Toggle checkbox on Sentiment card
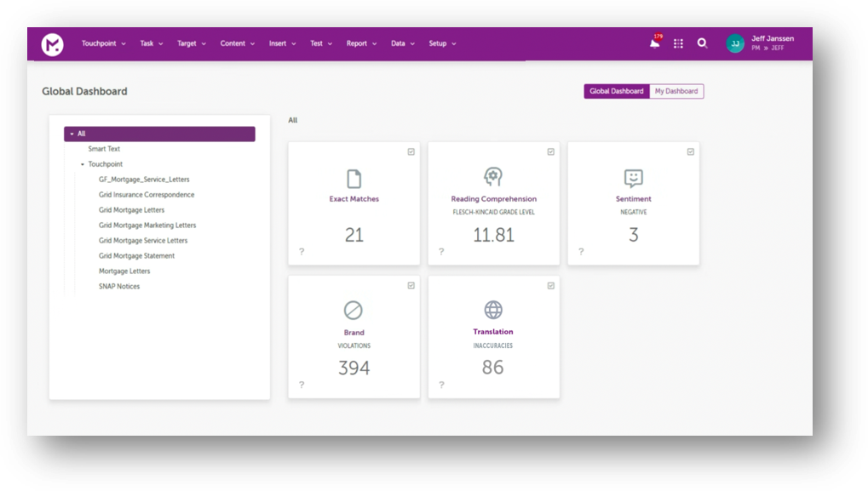 click(x=691, y=151)
